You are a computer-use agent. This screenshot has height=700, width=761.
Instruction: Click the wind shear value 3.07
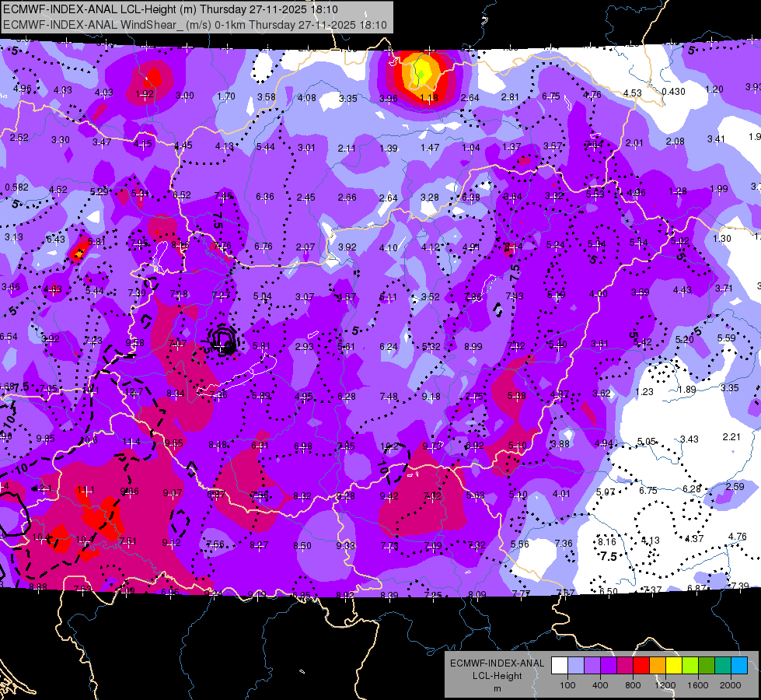[305, 296]
